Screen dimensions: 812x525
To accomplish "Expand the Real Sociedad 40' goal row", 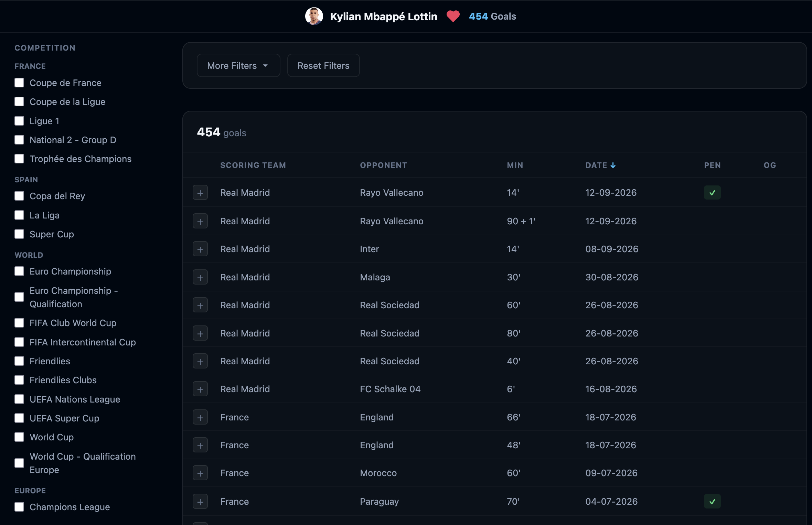I will tap(200, 361).
